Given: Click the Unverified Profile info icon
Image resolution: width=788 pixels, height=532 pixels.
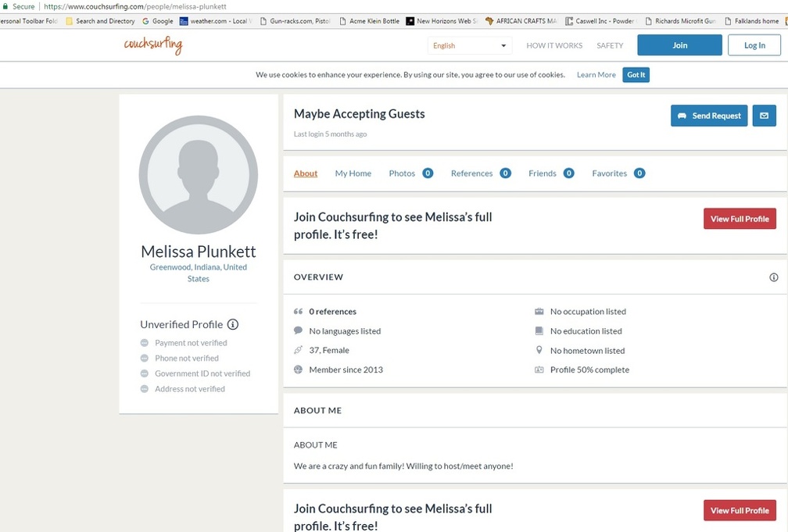Looking at the screenshot, I should [233, 324].
